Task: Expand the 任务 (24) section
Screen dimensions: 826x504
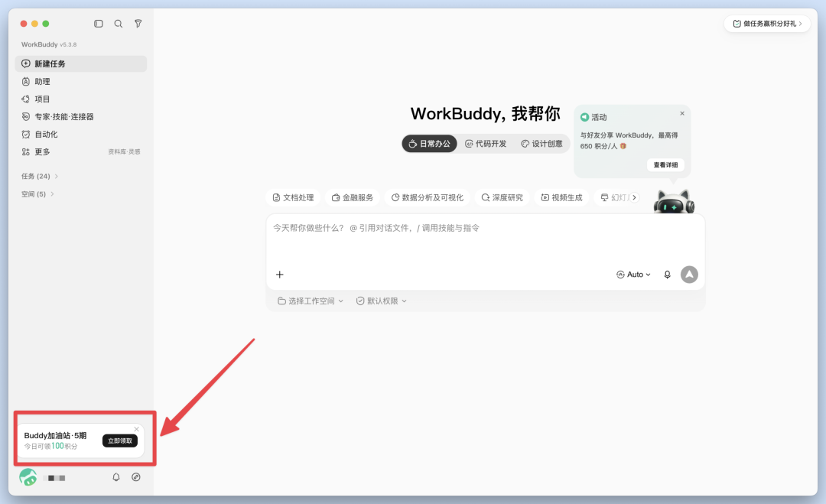Action: pos(40,177)
